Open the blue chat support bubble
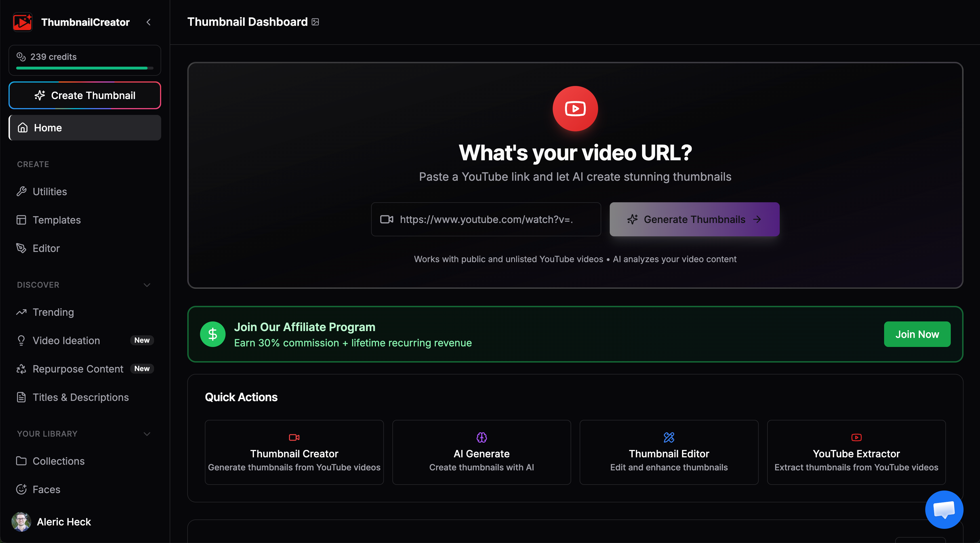The width and height of the screenshot is (980, 543). point(944,510)
